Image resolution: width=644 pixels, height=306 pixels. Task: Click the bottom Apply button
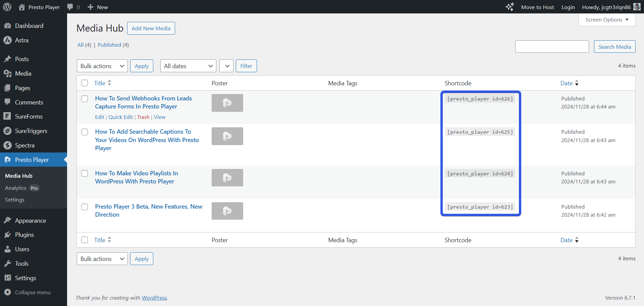[x=142, y=259]
